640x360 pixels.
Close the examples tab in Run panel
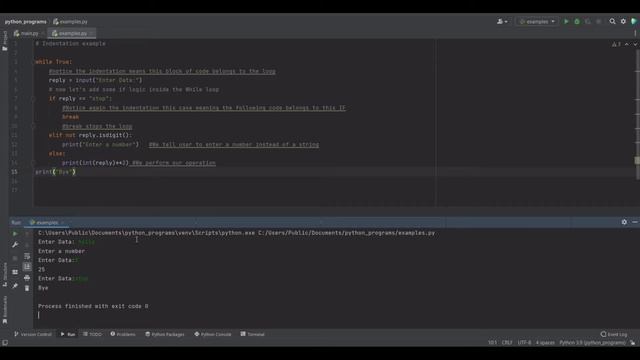coord(63,222)
